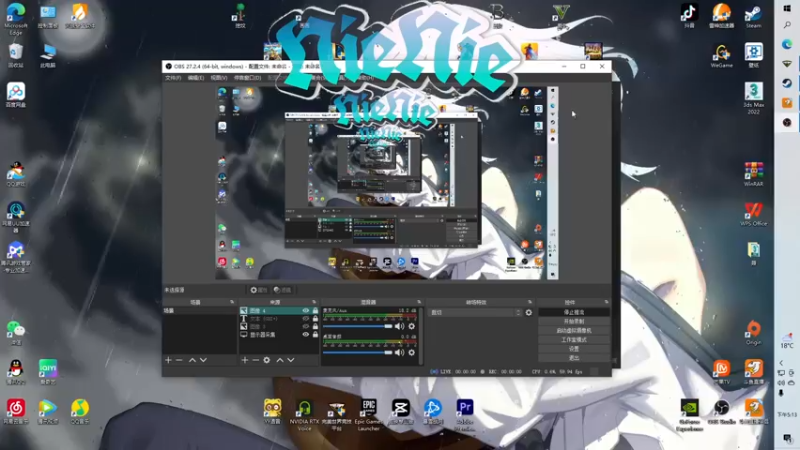Open GeForce Experience desktop icon
This screenshot has height=450, width=800.
(689, 414)
